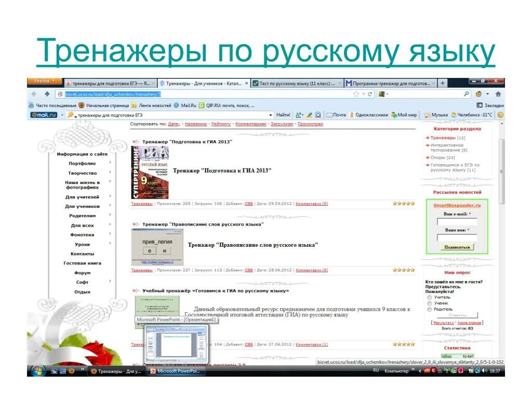Open the search engine selector dropdown
Image resolution: width=532 pixels, height=399 pixels.
pos(383,94)
